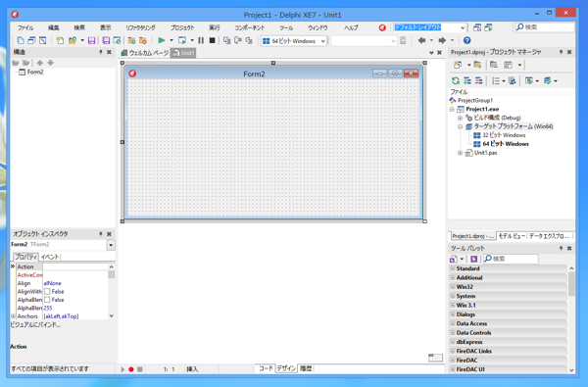Switch to the モデルビュー tab

click(x=512, y=236)
